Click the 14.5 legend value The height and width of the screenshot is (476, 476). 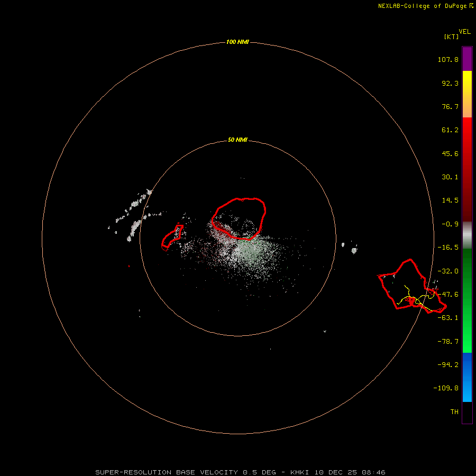(450, 200)
